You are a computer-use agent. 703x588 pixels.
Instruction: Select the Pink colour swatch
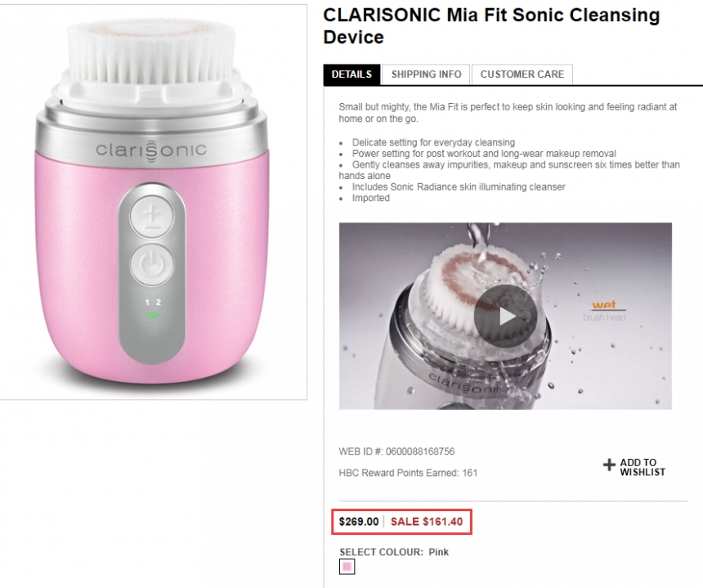pyautogui.click(x=347, y=567)
